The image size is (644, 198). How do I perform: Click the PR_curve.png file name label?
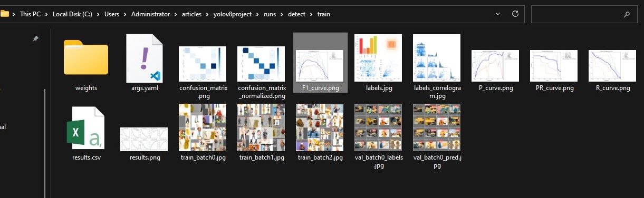click(554, 88)
